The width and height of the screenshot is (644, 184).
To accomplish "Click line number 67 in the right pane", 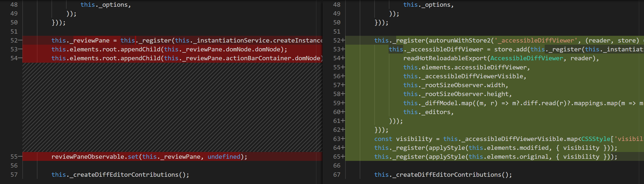I will (337, 175).
